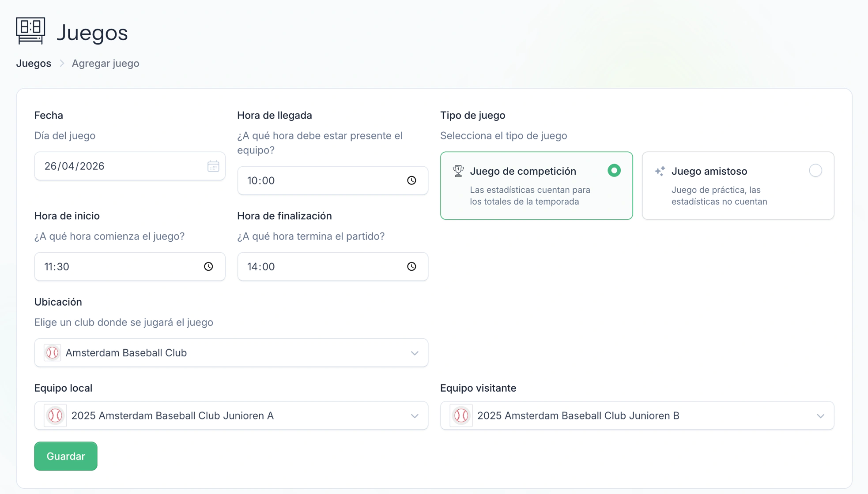Click the clock icon in Hora de inicio
Screen dimensions: 868x494
(208, 266)
